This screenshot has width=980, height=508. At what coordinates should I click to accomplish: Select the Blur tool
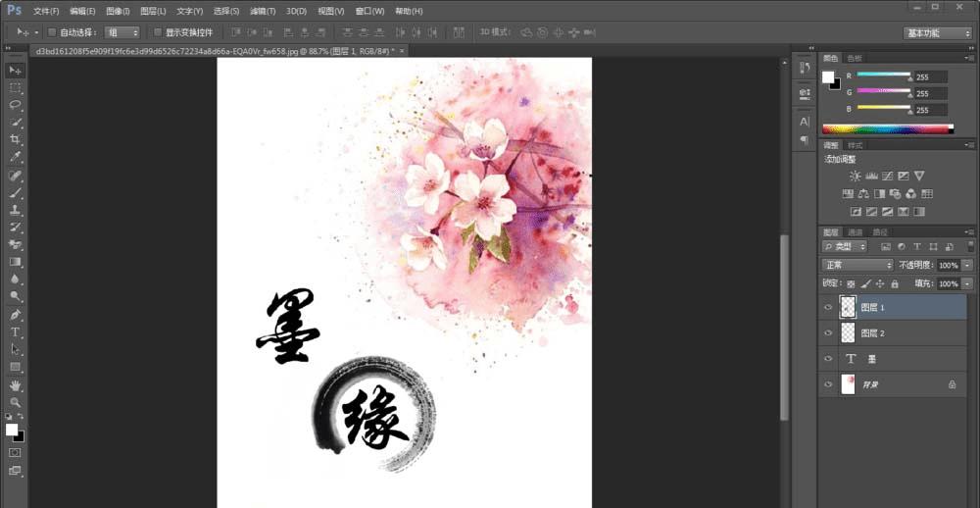pyautogui.click(x=15, y=279)
